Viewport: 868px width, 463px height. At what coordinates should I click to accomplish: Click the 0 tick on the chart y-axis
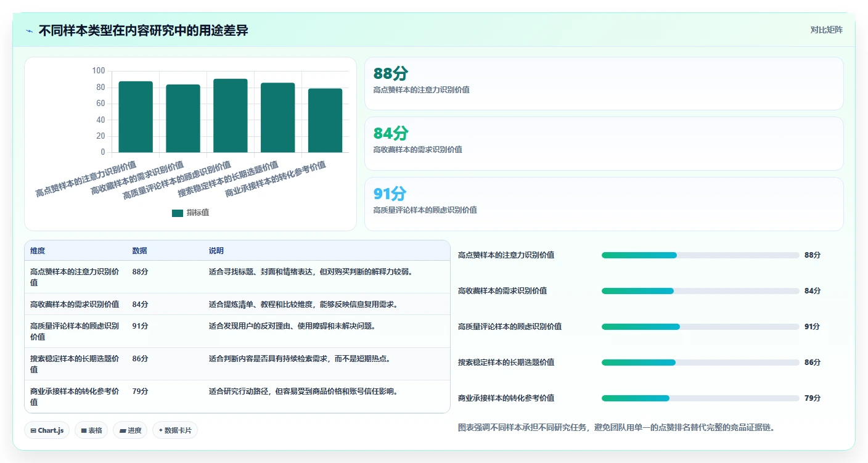(103, 152)
